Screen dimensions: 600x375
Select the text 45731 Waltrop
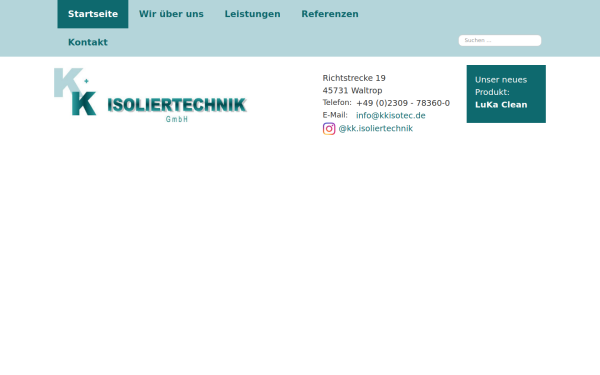pyautogui.click(x=352, y=91)
